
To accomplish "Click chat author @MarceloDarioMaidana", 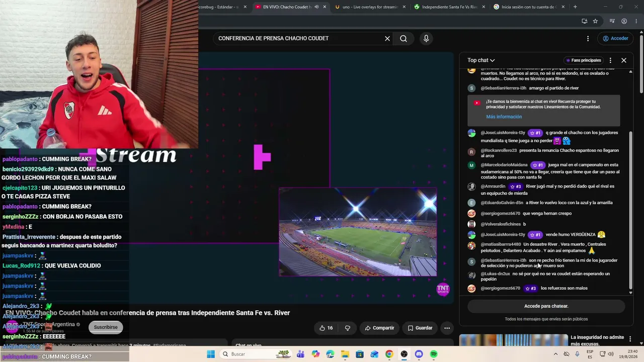I will click(x=504, y=165).
